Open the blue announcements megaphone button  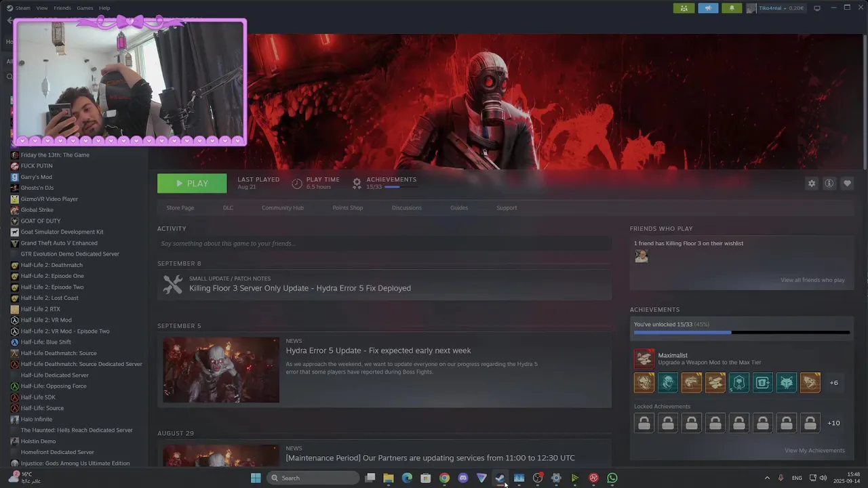(708, 8)
